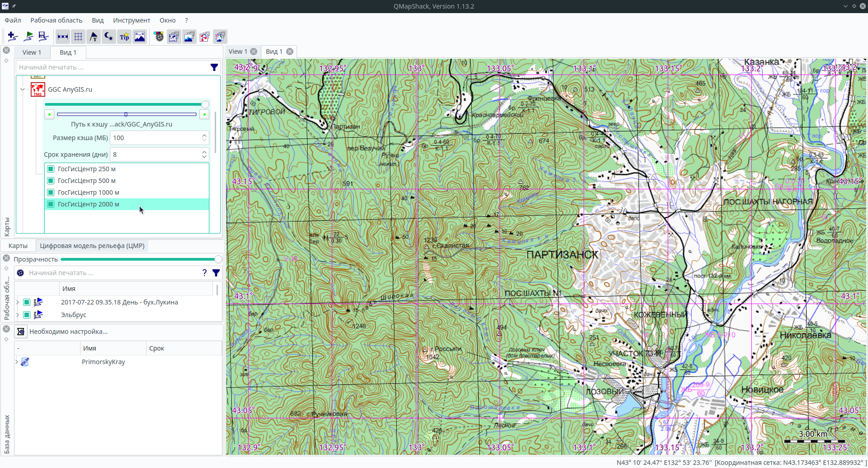Close the Вид 1 map canvas tab
Image resolution: width=868 pixels, height=468 pixels.
[290, 51]
